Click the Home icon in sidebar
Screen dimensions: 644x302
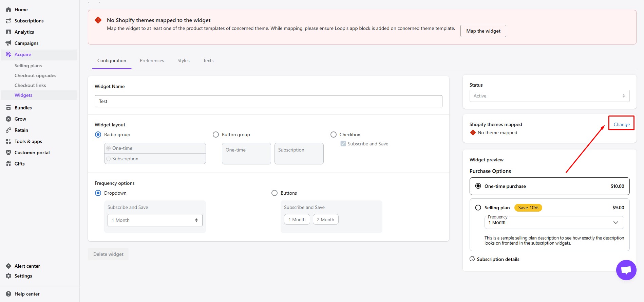pos(8,10)
